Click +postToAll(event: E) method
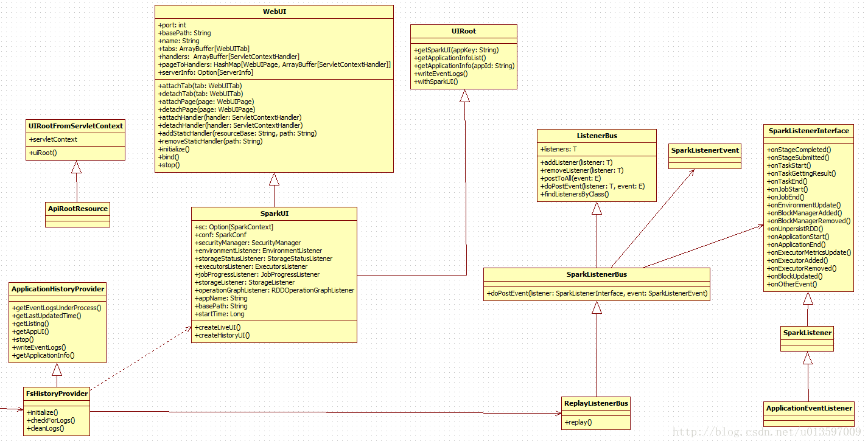 pyautogui.click(x=570, y=178)
